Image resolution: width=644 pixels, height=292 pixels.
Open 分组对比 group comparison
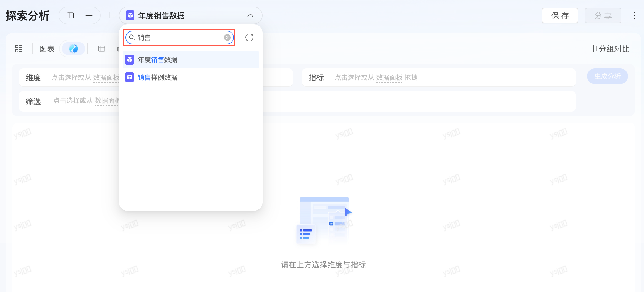[610, 49]
